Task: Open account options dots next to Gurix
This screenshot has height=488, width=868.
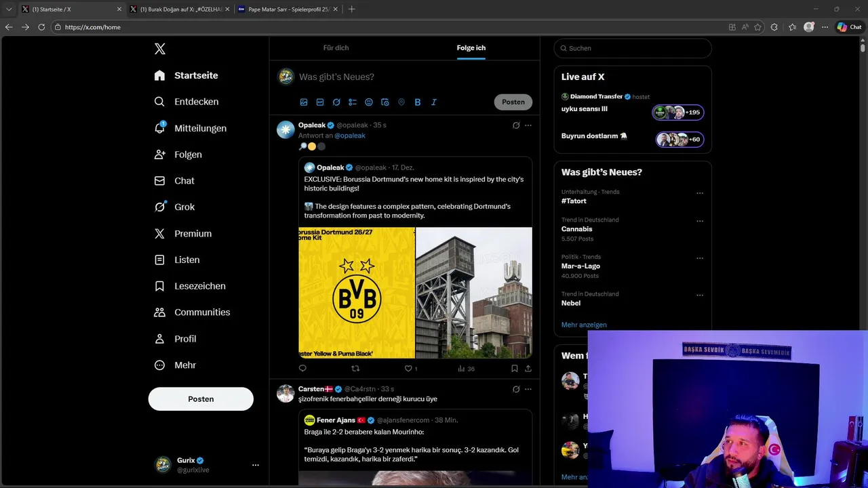Action: point(256,465)
